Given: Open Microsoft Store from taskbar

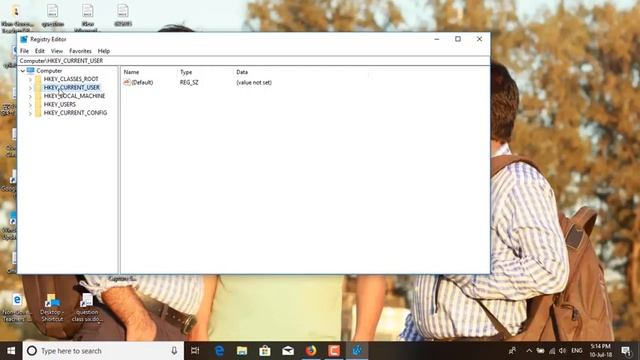Looking at the screenshot, I should pyautogui.click(x=265, y=351).
